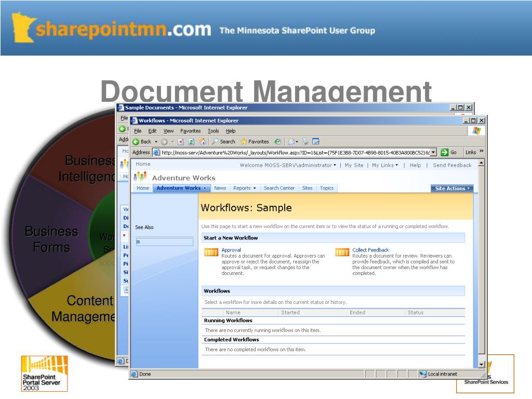Click the Links toolbar label
The height and width of the screenshot is (399, 532).
click(x=471, y=152)
